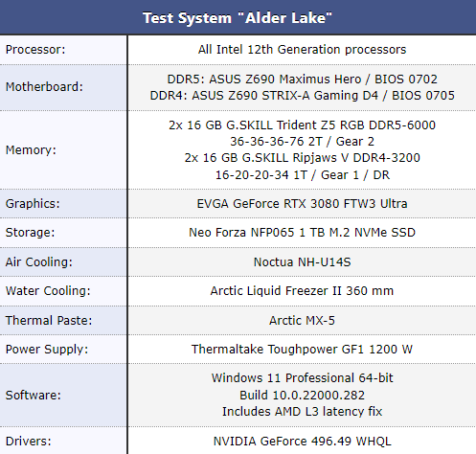Select the Processor: row label

[x=35, y=50]
